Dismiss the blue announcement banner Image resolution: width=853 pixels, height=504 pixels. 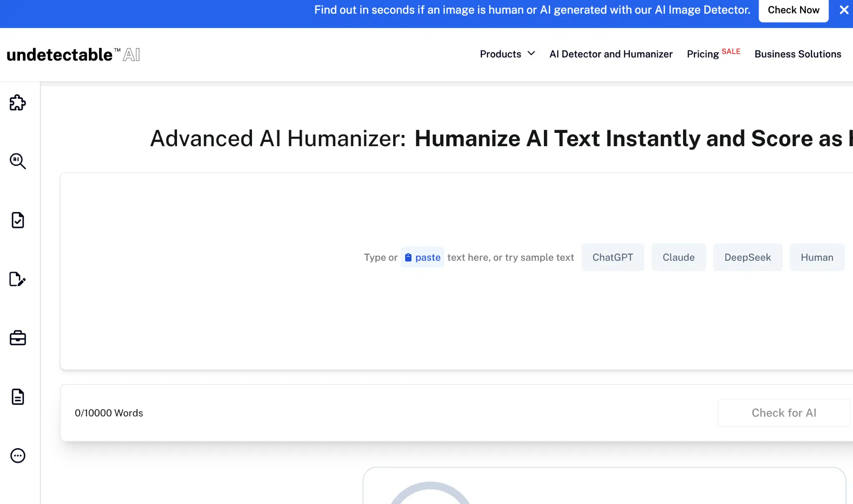[844, 10]
